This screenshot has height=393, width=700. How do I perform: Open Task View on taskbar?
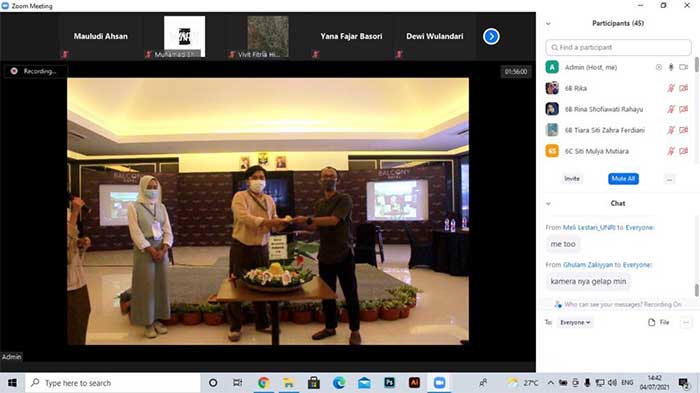(x=238, y=383)
